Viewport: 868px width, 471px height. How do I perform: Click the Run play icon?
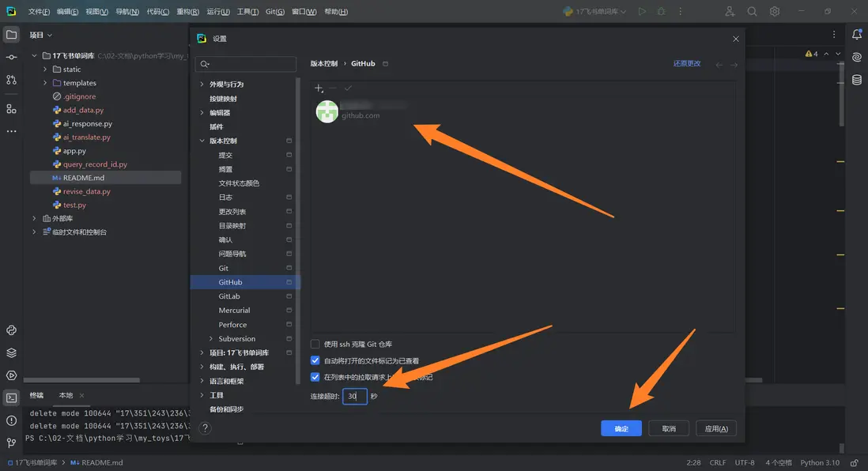click(642, 11)
